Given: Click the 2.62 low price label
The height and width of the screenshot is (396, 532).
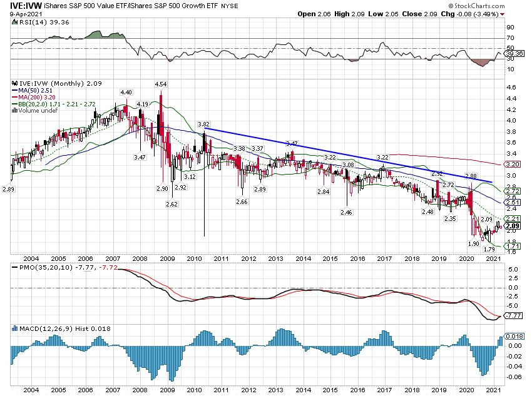Looking at the screenshot, I should (172, 204).
